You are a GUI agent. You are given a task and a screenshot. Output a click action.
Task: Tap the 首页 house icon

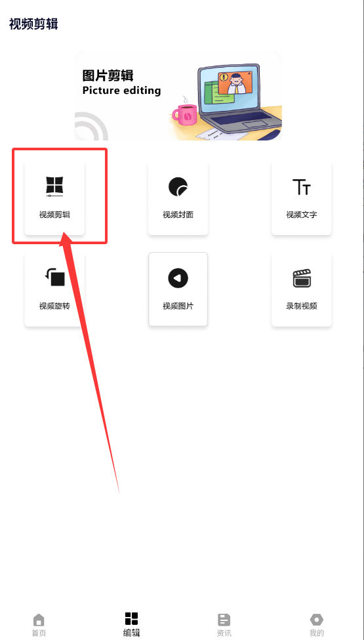[39, 620]
